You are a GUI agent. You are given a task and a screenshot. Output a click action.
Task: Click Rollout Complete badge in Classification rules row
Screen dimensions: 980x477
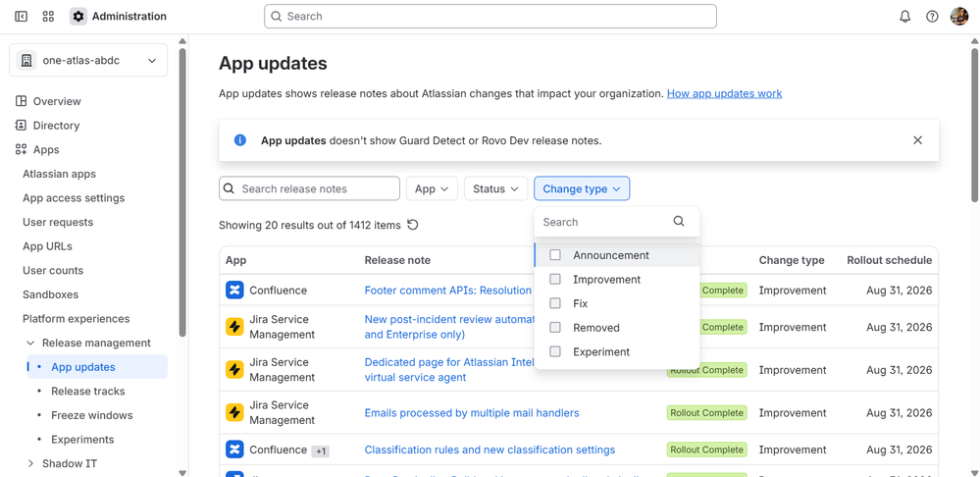tap(707, 450)
